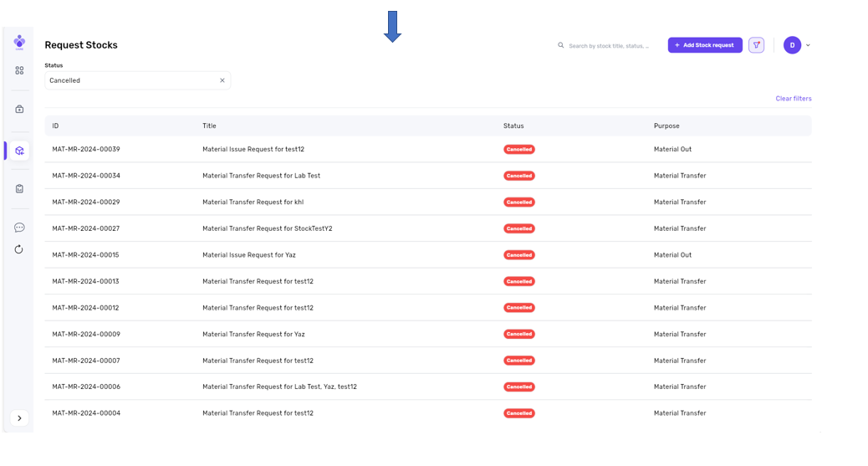Open the user profile dropdown chevron
The width and height of the screenshot is (868, 466).
click(808, 45)
